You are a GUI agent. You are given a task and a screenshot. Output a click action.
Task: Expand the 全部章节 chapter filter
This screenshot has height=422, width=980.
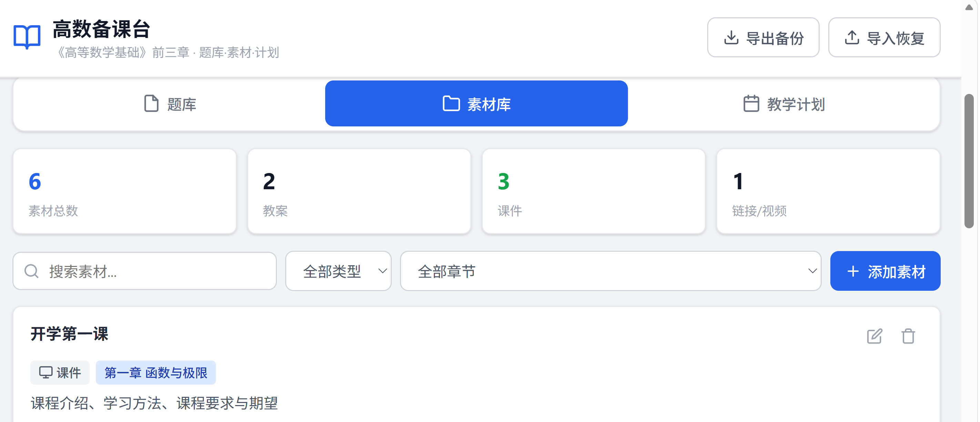[x=610, y=271]
